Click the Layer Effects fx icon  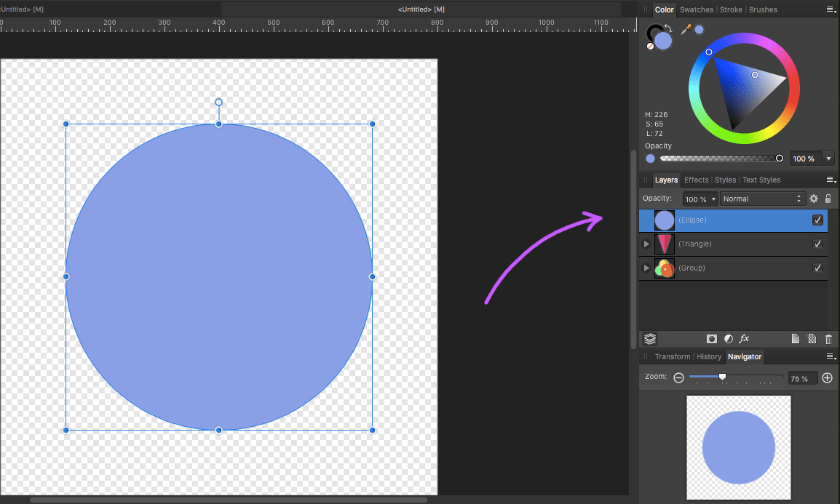[x=744, y=339]
